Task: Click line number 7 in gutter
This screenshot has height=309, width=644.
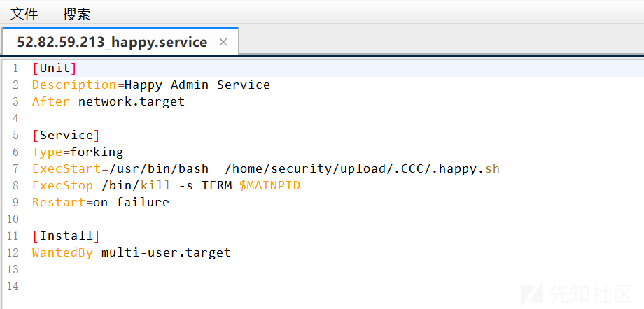Action: [15, 168]
